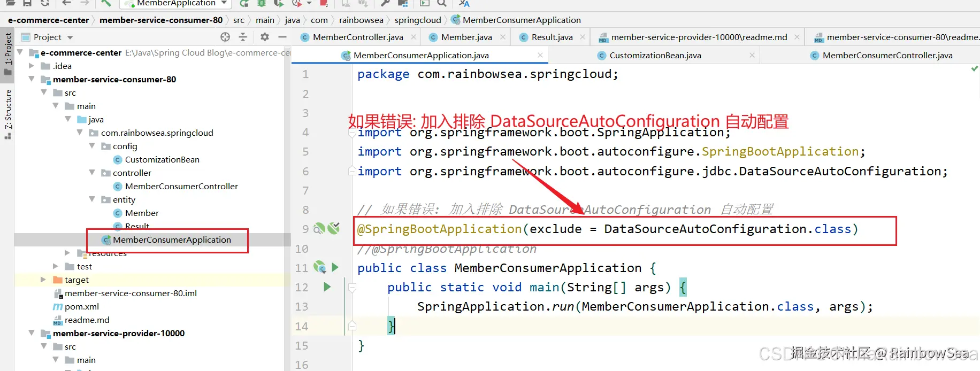Select e-commerce-center breadcrumb
This screenshot has width=980, height=371.
[x=49, y=20]
